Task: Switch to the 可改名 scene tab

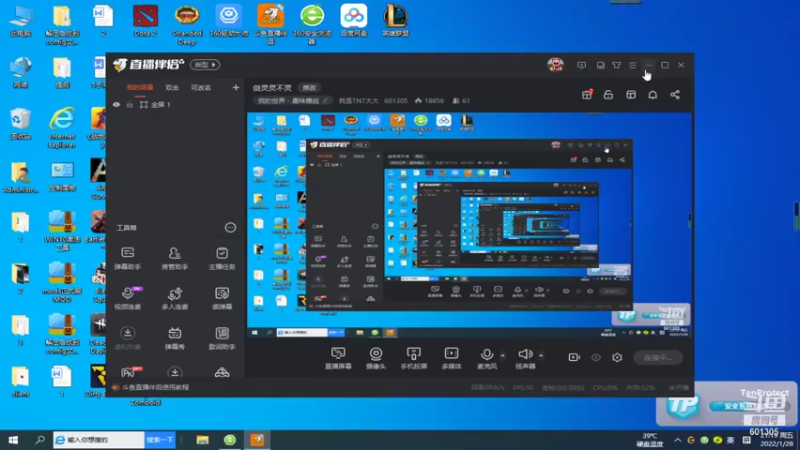Action: pos(201,88)
